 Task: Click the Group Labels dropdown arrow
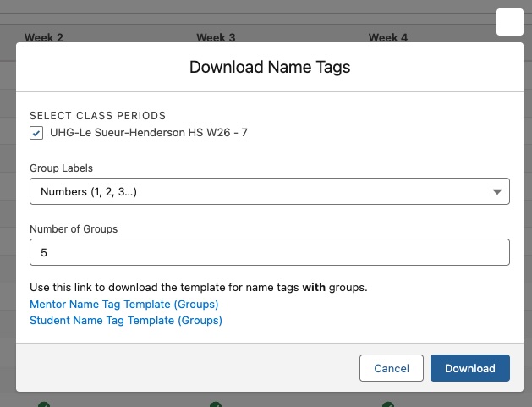(497, 192)
